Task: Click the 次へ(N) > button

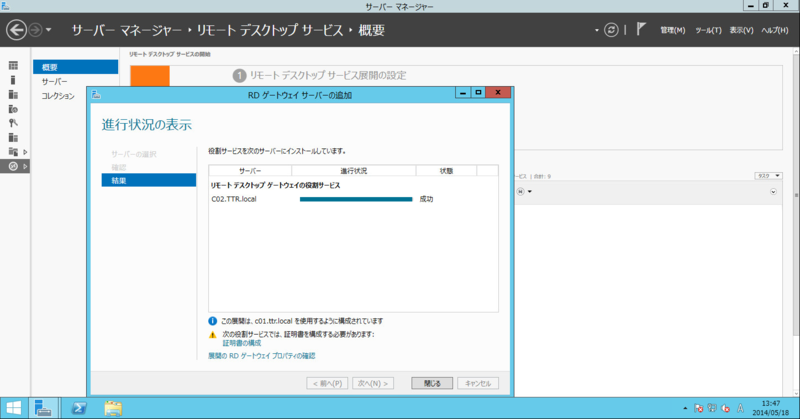Action: (x=373, y=383)
